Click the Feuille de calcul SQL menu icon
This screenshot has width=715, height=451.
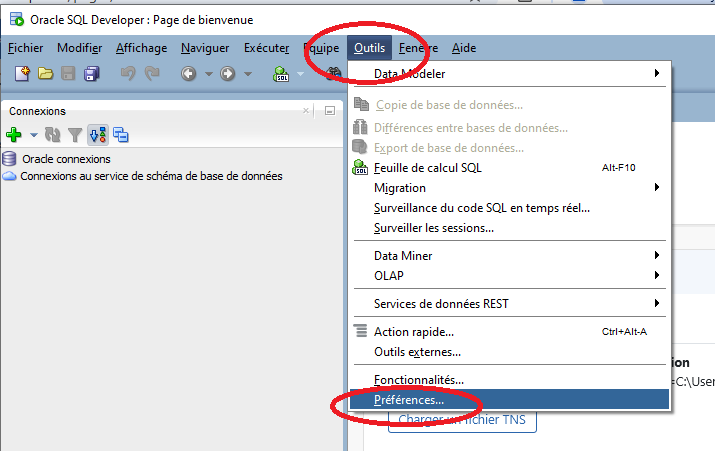pyautogui.click(x=360, y=167)
